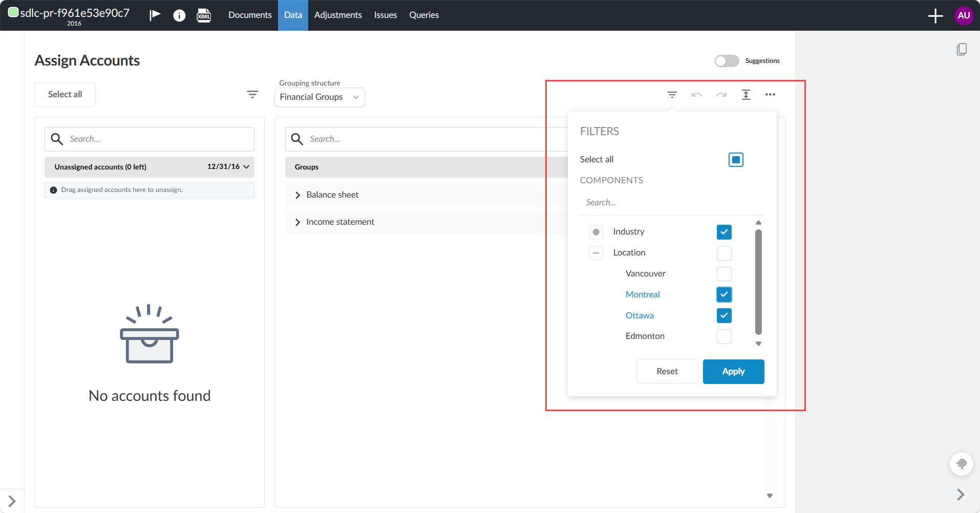Viewport: 980px width, 513px height.
Task: Expand the left sidebar chevron
Action: click(x=12, y=501)
